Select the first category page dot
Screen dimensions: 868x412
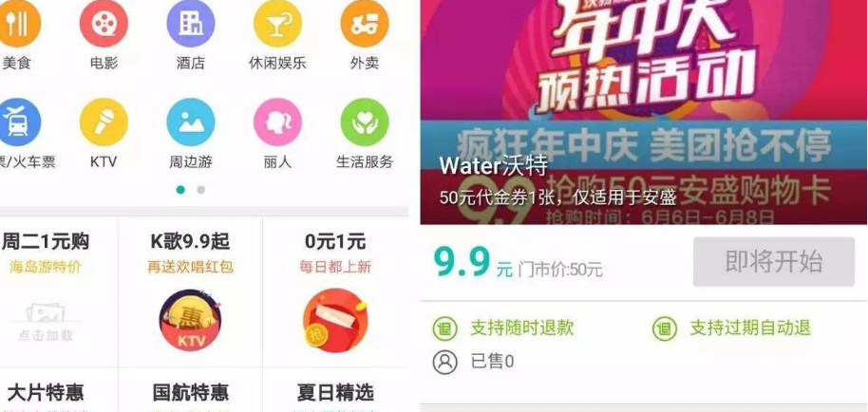pyautogui.click(x=180, y=190)
